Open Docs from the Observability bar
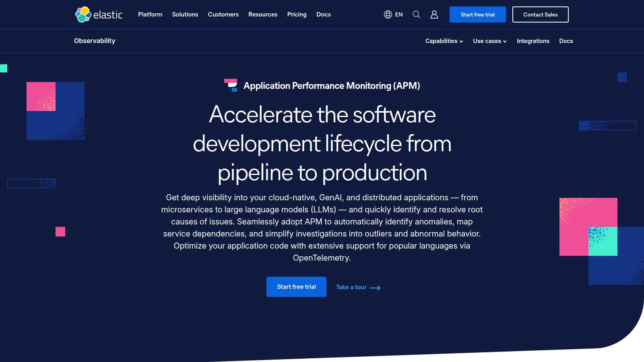 coord(566,41)
